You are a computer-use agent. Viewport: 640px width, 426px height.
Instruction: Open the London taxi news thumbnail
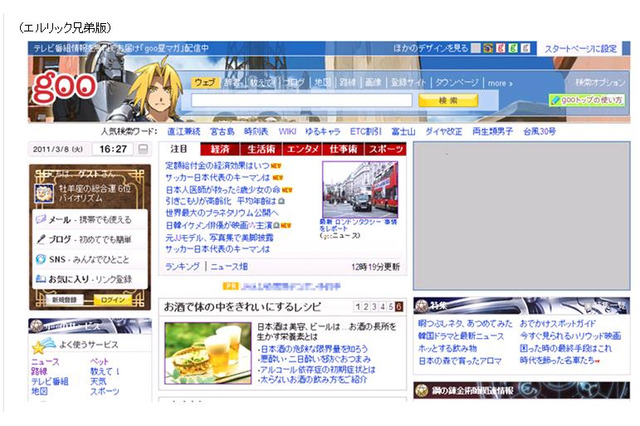[x=360, y=190]
